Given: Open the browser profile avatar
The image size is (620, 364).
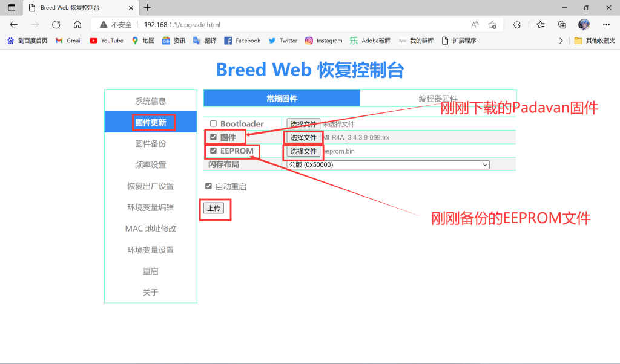Looking at the screenshot, I should (x=583, y=25).
